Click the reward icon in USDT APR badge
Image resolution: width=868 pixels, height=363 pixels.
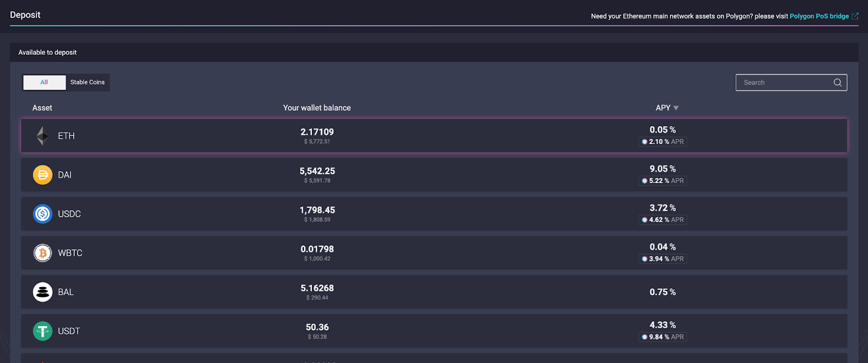644,337
